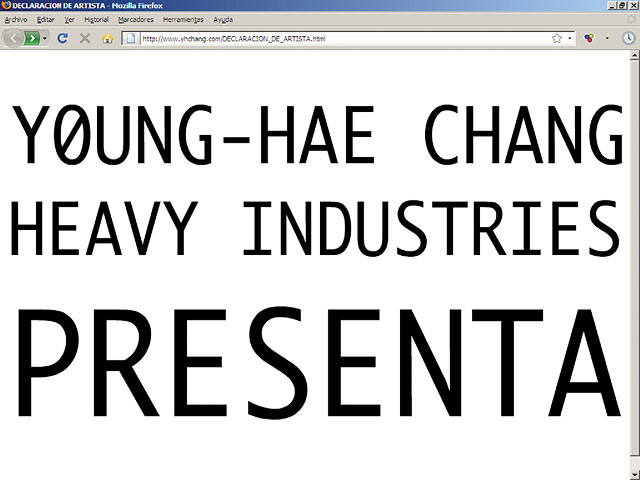Click the page identity icon in address bar
Screen dimensions: 640x480
point(131,38)
